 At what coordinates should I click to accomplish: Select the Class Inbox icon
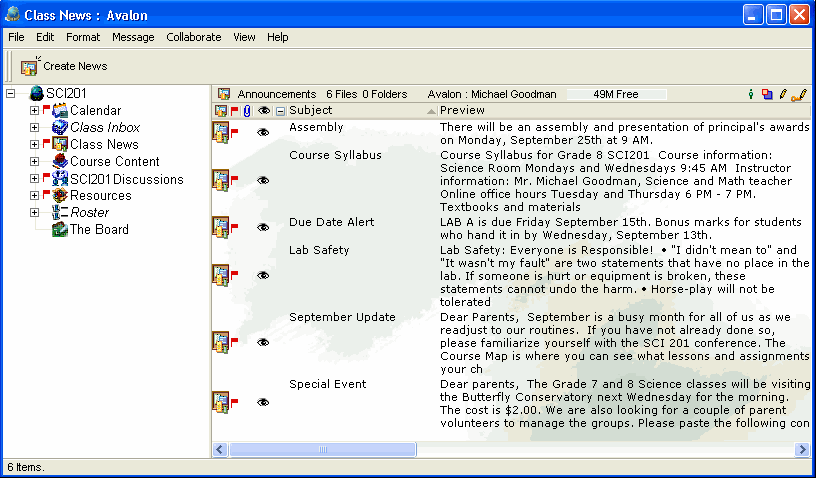pyautogui.click(x=60, y=128)
